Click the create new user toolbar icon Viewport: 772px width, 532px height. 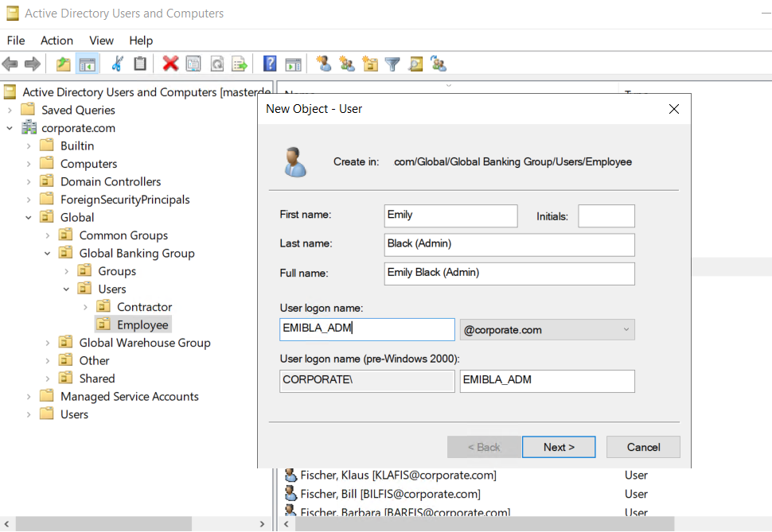(x=324, y=64)
